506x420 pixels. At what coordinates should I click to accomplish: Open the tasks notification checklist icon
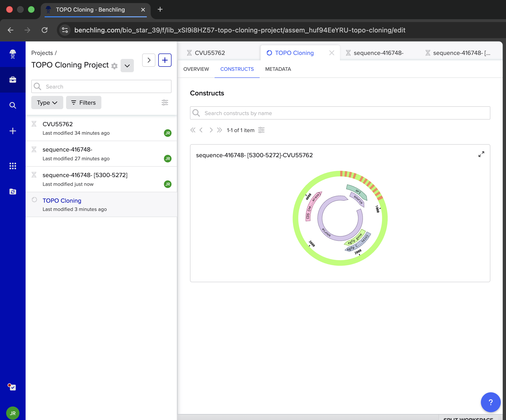pos(12,387)
